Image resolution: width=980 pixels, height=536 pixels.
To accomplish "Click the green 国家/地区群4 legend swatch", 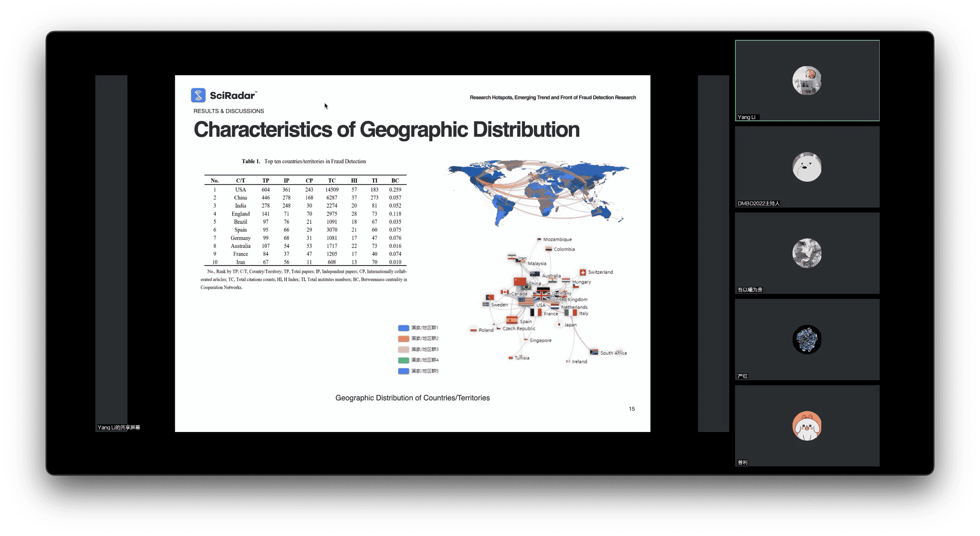I will pyautogui.click(x=404, y=360).
